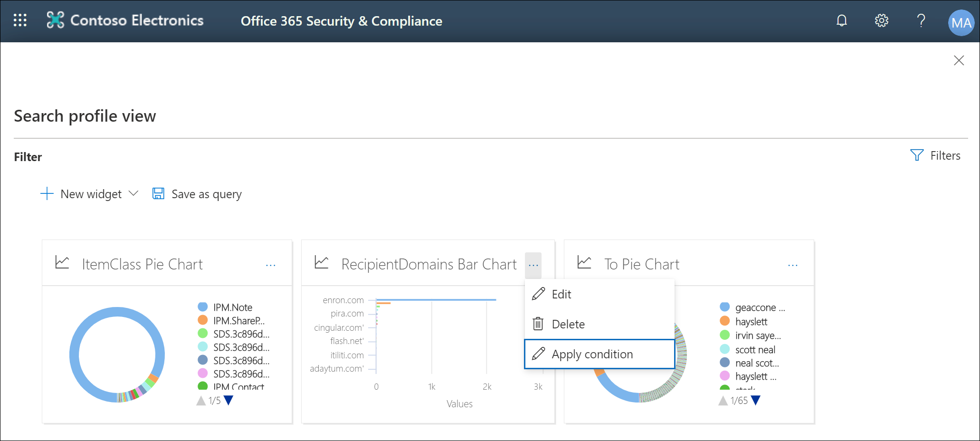Click the IPM.ShareP.. orange legend dot

[x=202, y=320]
